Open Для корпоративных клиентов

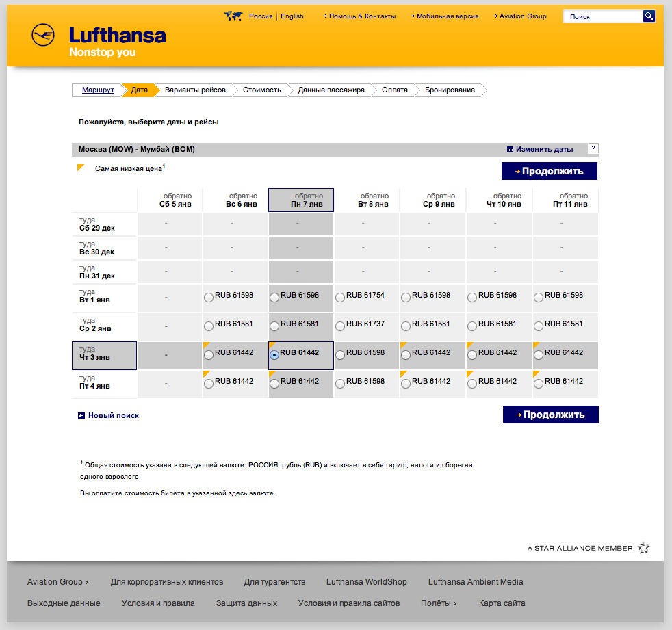[x=167, y=582]
